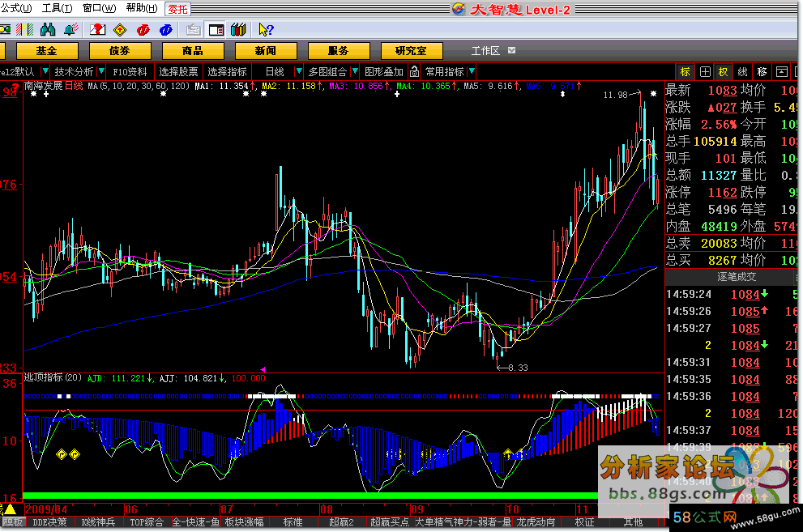Switch to the TOP综合 tab
803x532 pixels.
coord(147,522)
